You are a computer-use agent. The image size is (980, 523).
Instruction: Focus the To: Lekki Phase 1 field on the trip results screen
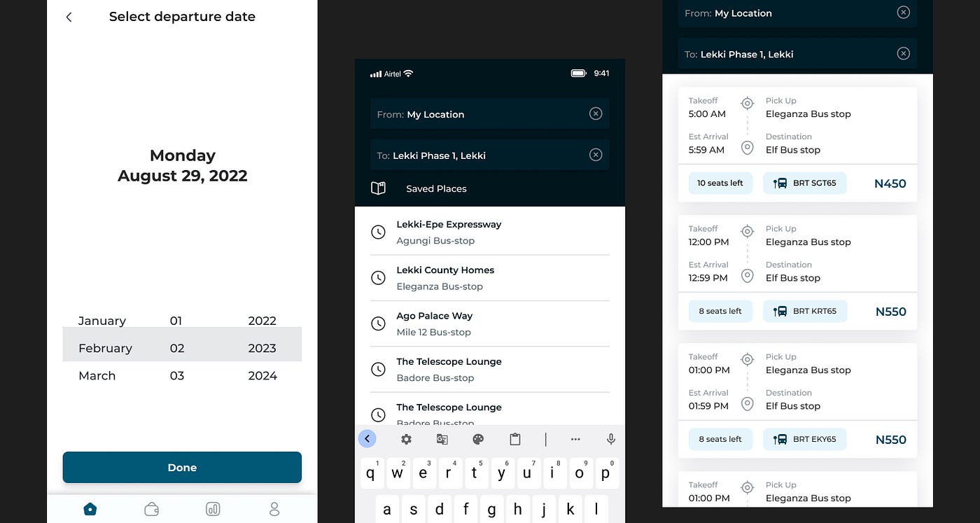797,53
